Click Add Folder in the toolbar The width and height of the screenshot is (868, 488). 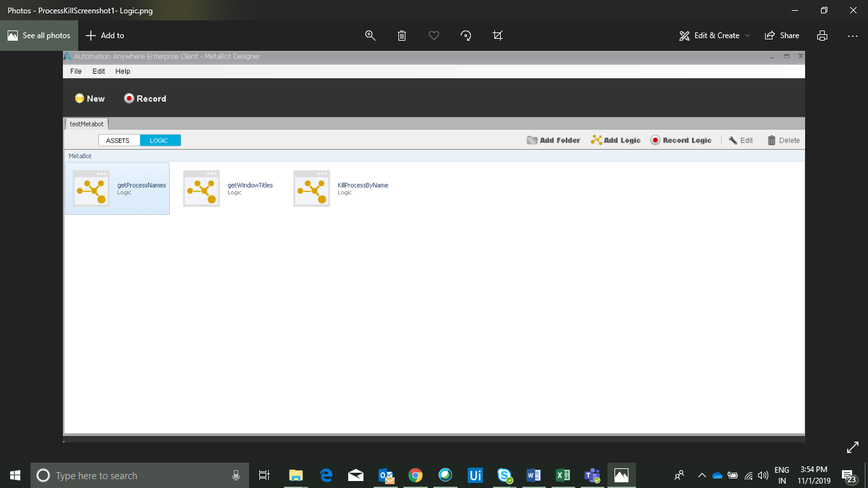point(553,140)
